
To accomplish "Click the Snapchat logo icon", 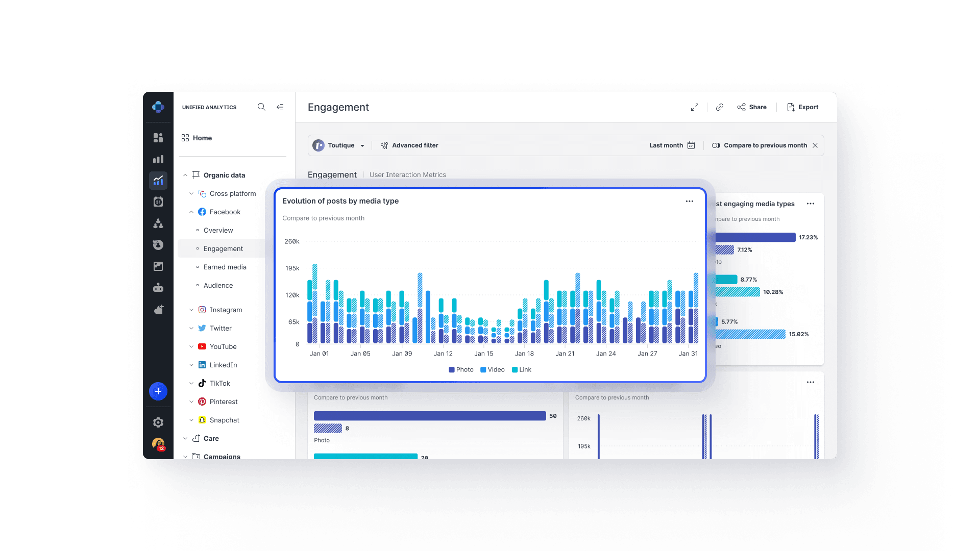I will click(202, 420).
